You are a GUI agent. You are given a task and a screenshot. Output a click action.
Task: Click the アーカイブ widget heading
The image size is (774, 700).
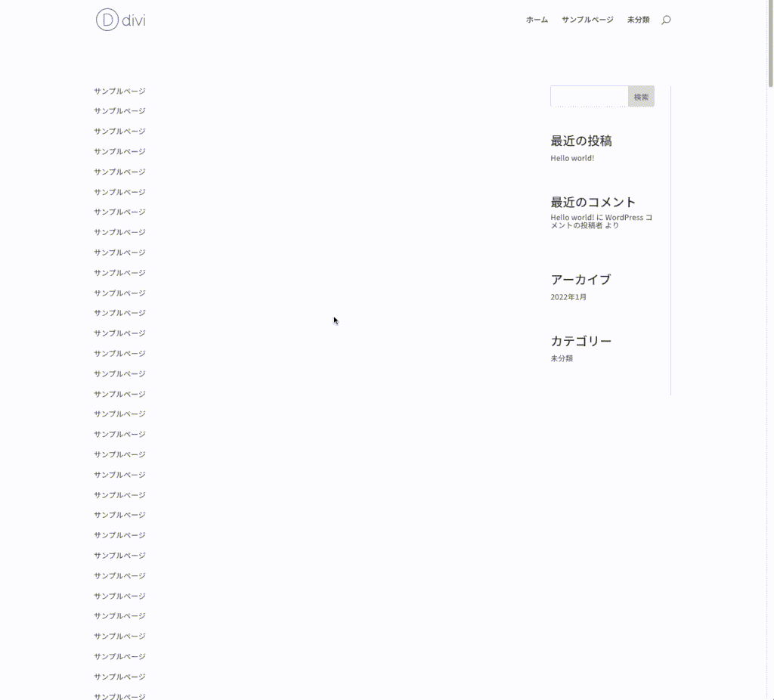[x=582, y=279]
